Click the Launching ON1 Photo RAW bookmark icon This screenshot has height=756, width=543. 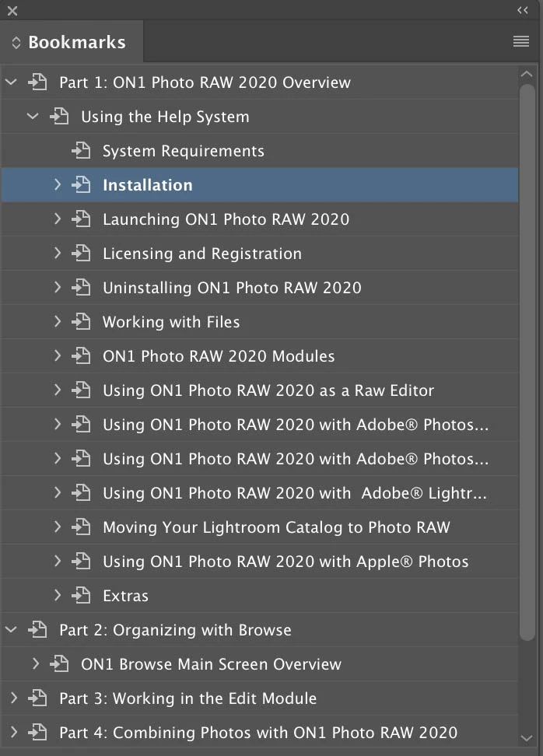[81, 219]
